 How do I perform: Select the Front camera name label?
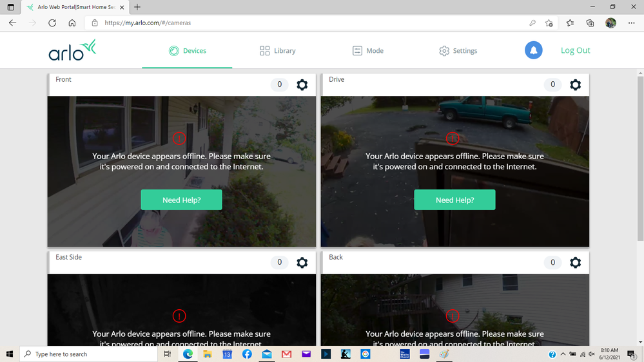tap(63, 79)
